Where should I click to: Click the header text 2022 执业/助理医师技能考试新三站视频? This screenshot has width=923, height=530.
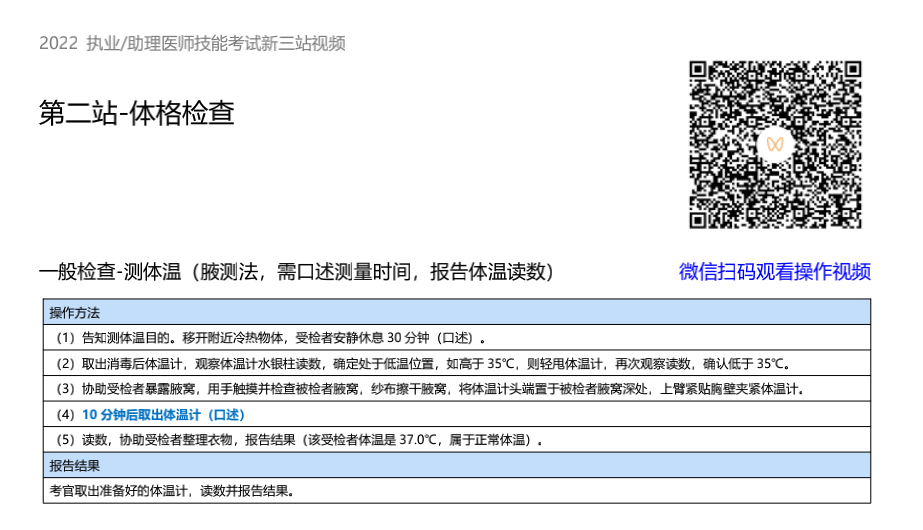[192, 43]
